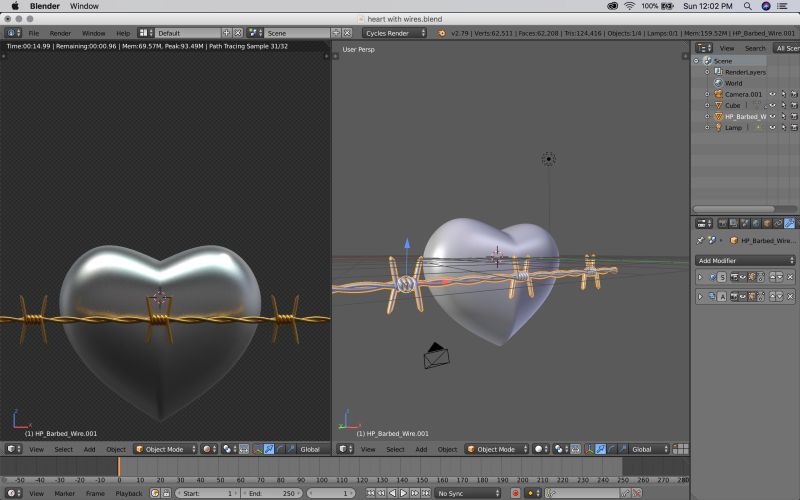This screenshot has width=800, height=500.
Task: Toggle HP_Barbed_W visibility eye
Action: pyautogui.click(x=772, y=116)
